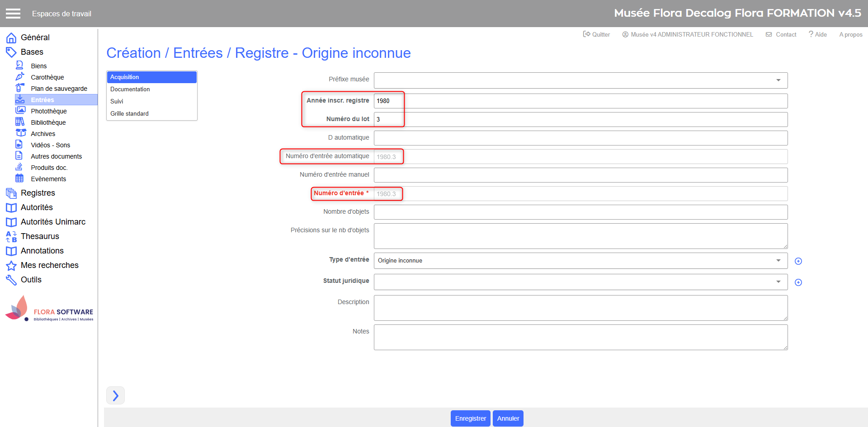This screenshot has width=868, height=427.
Task: Click the plus icon beside Statut juridique
Action: point(798,282)
